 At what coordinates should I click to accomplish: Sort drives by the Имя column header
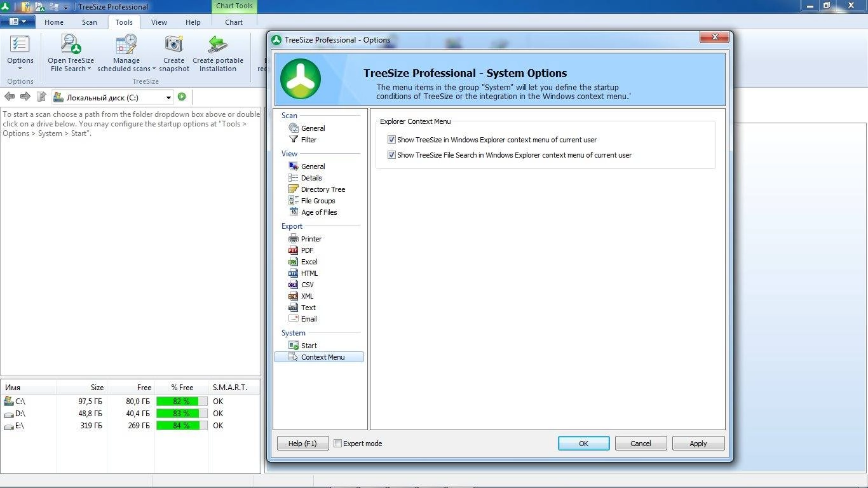[x=28, y=388]
